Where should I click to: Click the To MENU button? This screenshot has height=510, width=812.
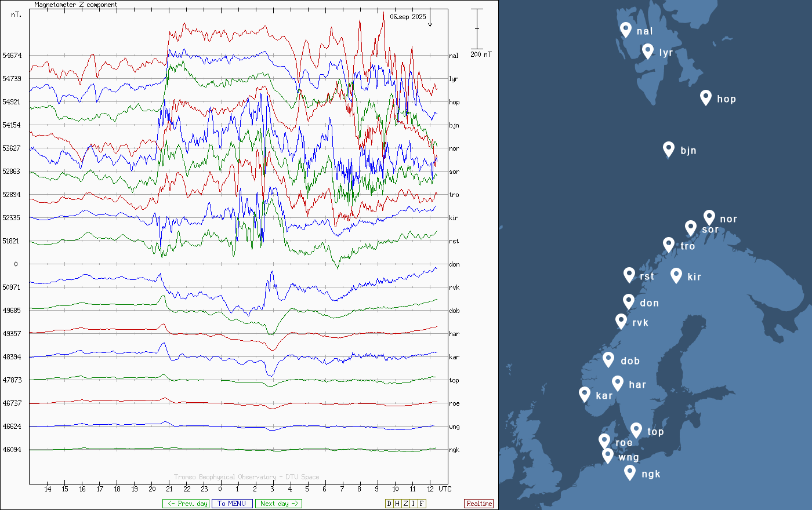point(232,504)
